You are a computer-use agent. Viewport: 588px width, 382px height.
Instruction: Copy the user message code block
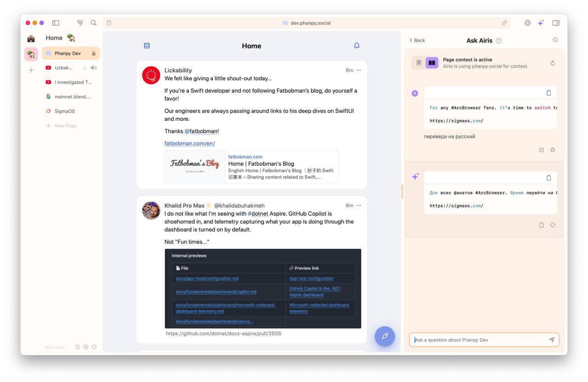click(x=548, y=93)
